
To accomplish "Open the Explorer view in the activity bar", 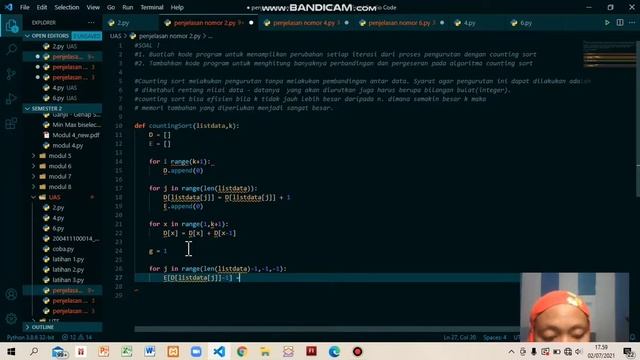I will (11, 26).
